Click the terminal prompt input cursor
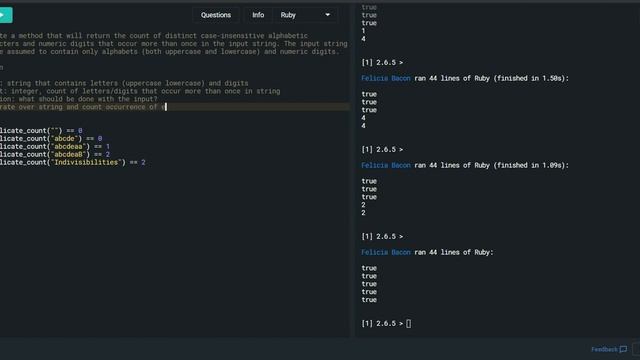Viewport: 640px width, 360px height. tap(409, 324)
